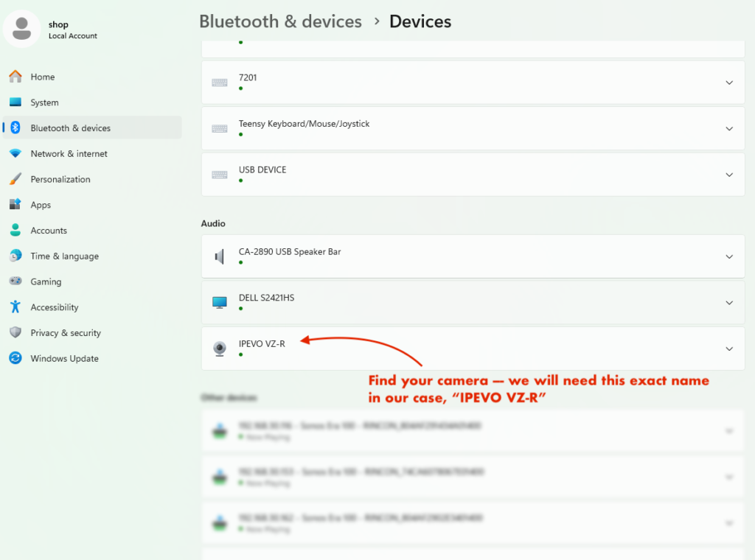Click the DELL S2421HS monitor icon
The image size is (755, 560).
[x=220, y=303]
